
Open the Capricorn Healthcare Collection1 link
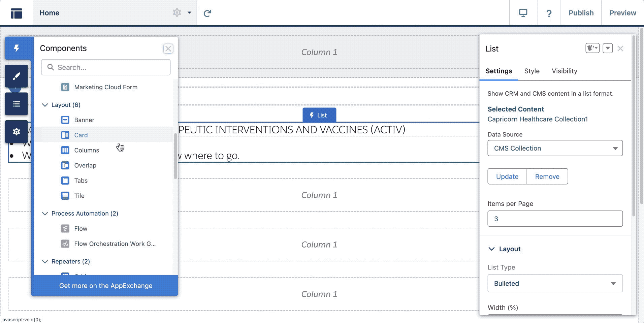[x=538, y=119]
